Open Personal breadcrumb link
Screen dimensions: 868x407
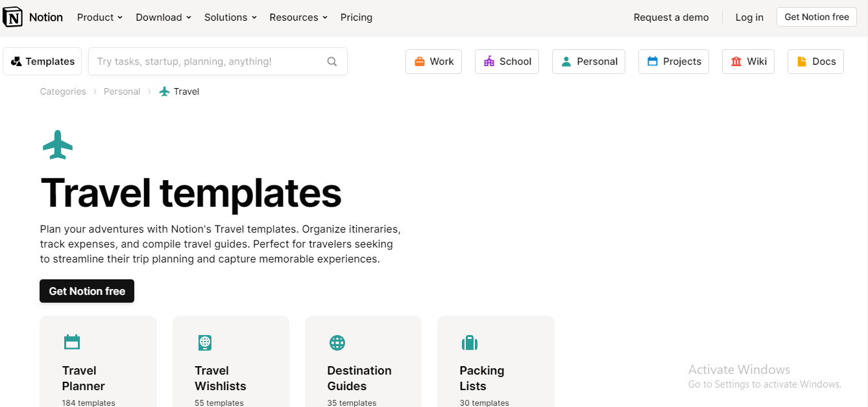point(122,91)
